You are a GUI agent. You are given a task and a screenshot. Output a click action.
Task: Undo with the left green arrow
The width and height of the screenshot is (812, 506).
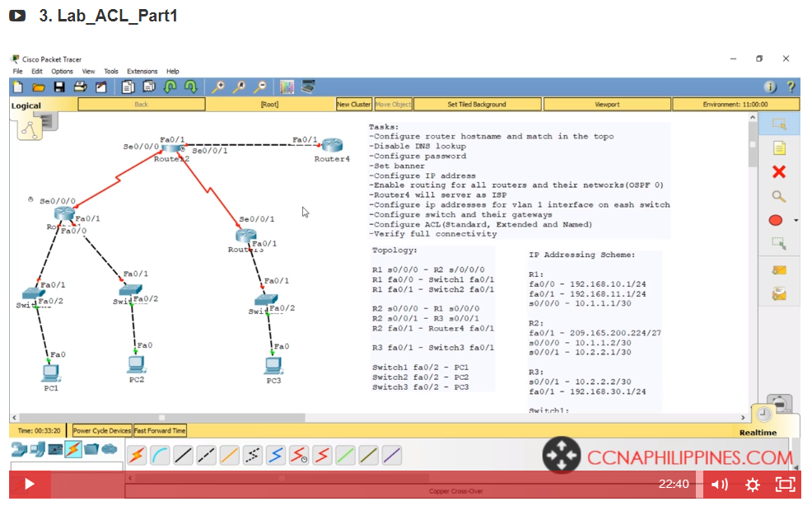click(x=170, y=87)
